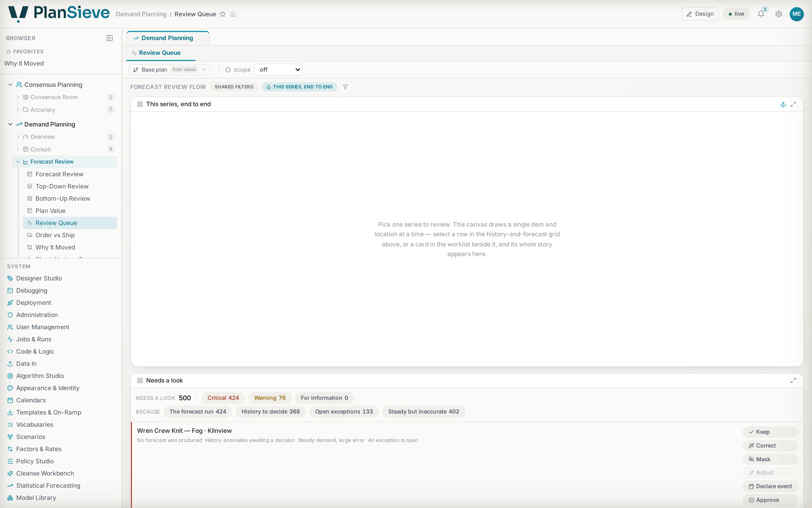The width and height of the screenshot is (812, 508).
Task: Toggle 'The forecast run 424' chip
Action: click(198, 412)
